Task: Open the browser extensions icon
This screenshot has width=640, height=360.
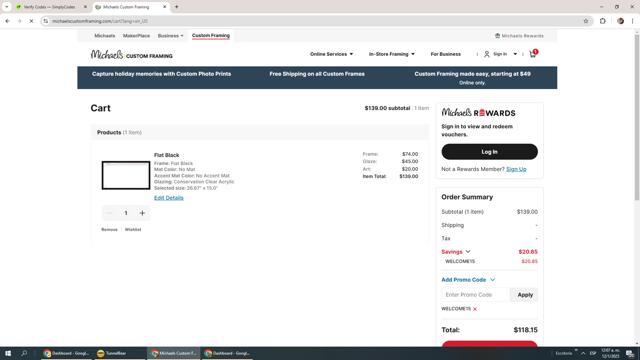Action: pyautogui.click(x=602, y=21)
